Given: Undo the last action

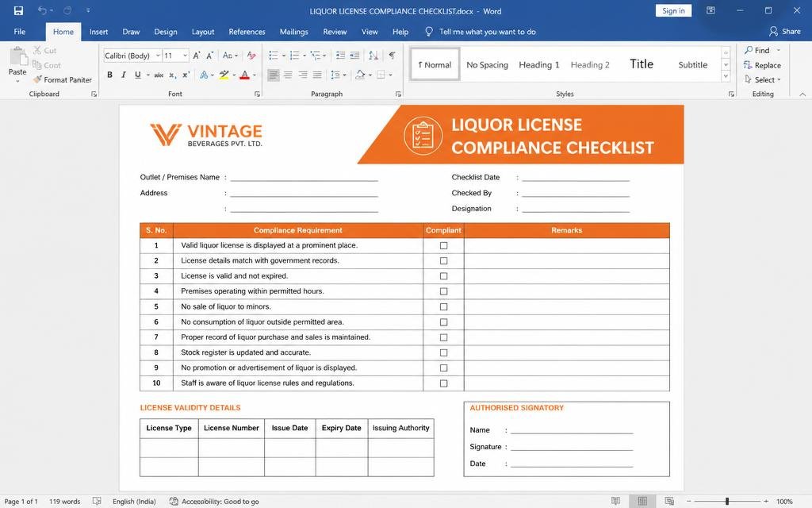Looking at the screenshot, I should [42, 10].
